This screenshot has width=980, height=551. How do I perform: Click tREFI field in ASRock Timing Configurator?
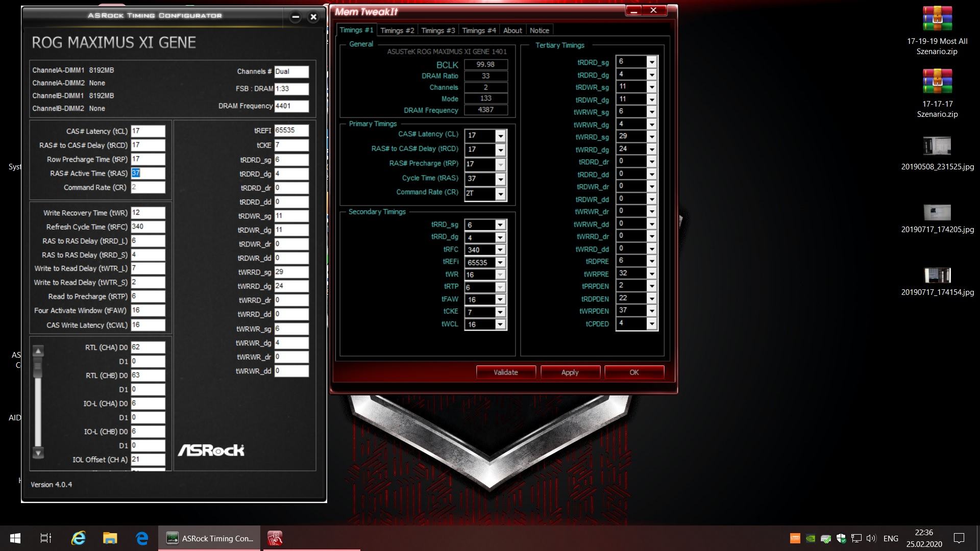click(291, 131)
